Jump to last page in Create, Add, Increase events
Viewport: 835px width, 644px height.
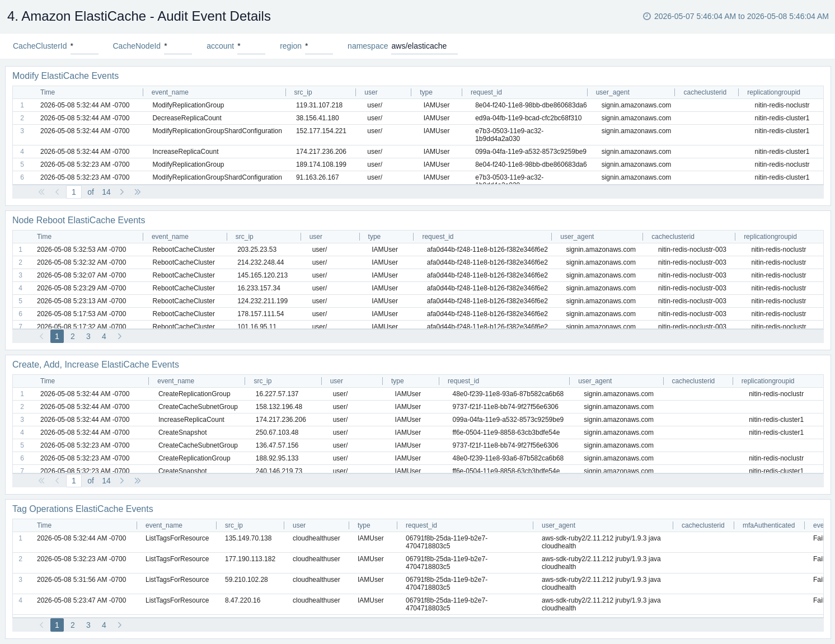tap(138, 481)
